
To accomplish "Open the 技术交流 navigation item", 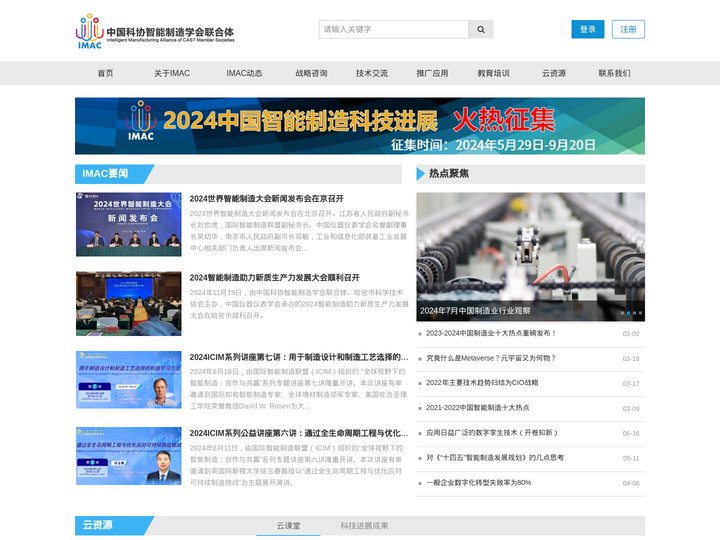I will tap(372, 73).
